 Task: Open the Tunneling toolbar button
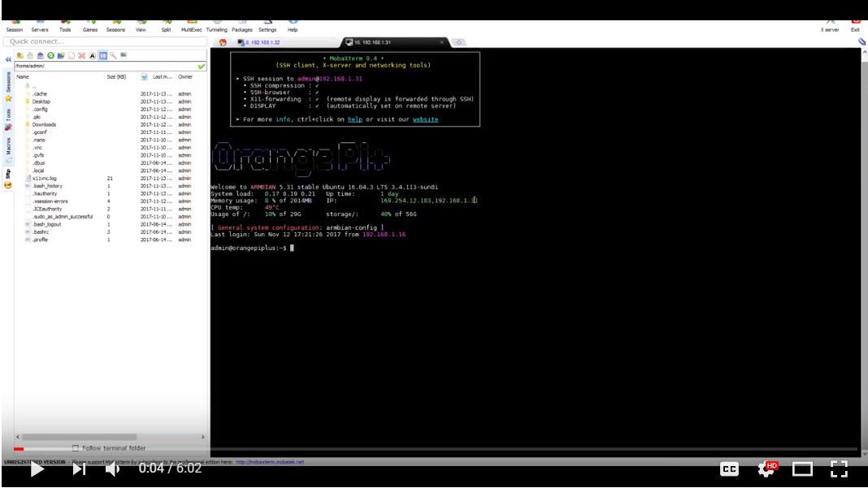(216, 27)
